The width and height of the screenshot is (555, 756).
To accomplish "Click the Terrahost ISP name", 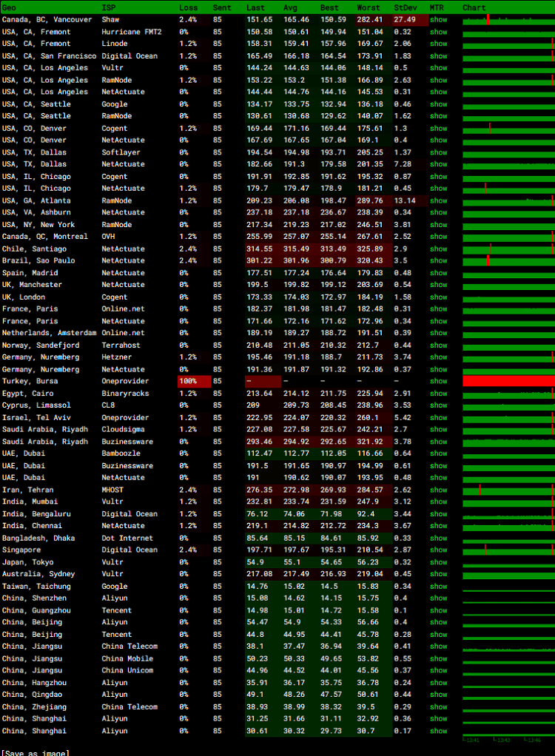I will click(x=121, y=345).
